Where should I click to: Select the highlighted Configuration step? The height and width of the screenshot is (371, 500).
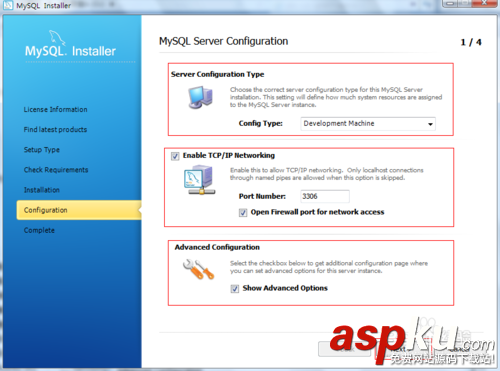point(79,210)
